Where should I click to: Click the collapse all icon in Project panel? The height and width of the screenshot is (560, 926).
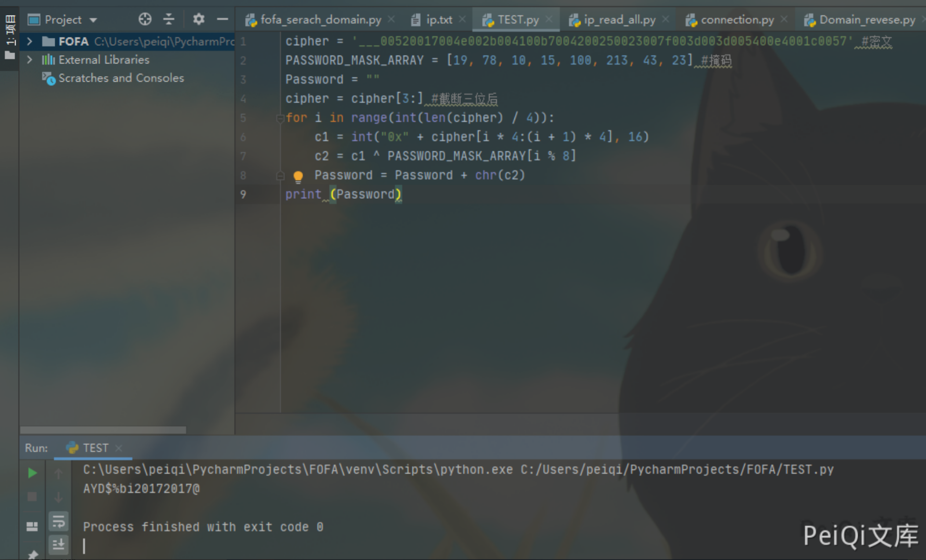point(169,20)
